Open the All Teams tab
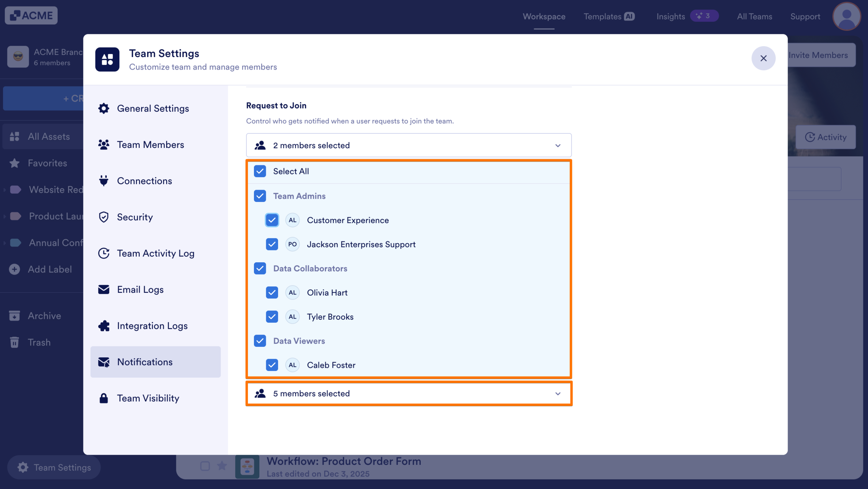The image size is (868, 489). [754, 16]
